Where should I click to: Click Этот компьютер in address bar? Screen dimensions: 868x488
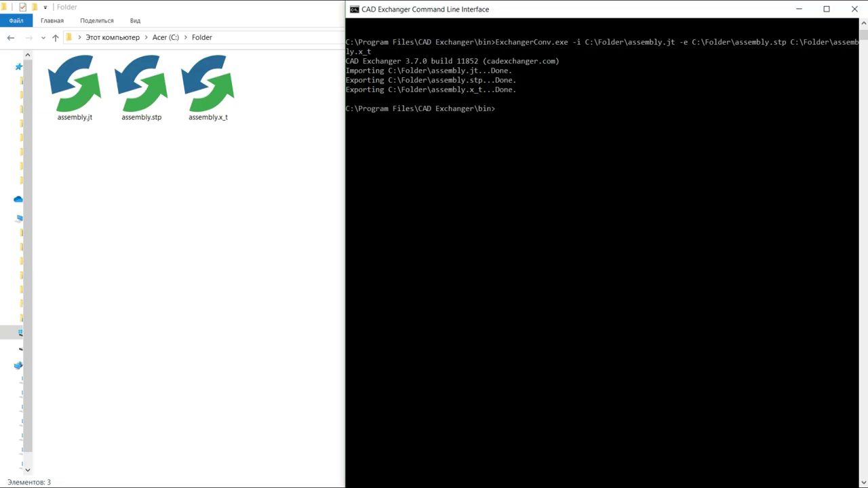[x=113, y=37]
